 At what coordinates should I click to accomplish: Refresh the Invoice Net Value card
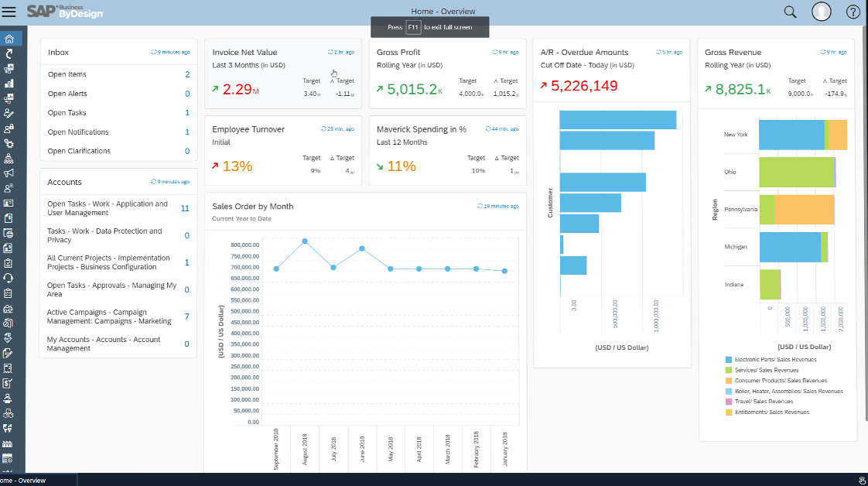point(330,52)
